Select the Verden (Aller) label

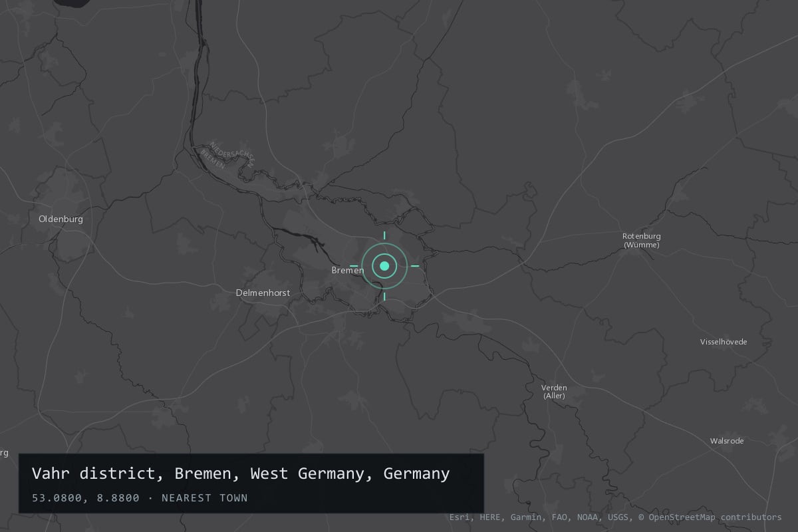click(554, 392)
